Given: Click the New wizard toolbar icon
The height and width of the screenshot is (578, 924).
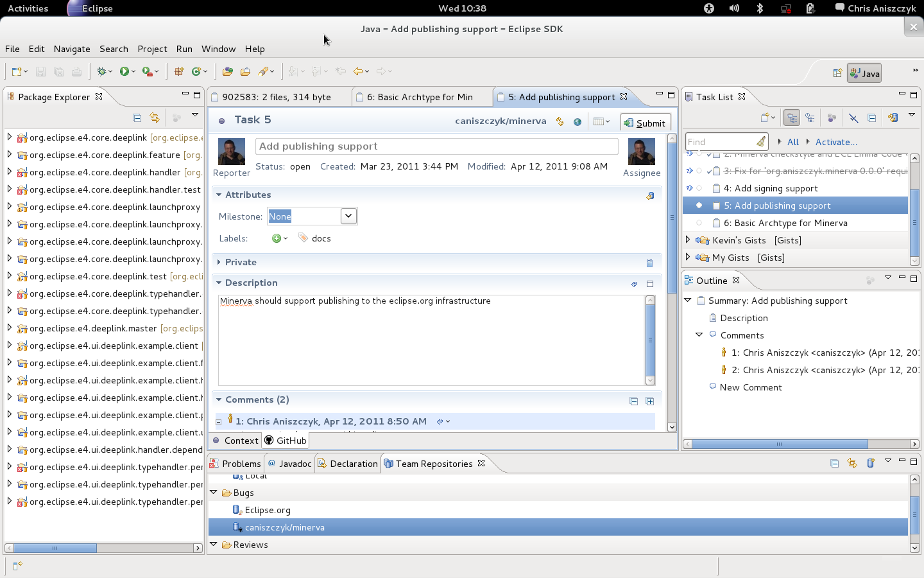Looking at the screenshot, I should pyautogui.click(x=17, y=71).
